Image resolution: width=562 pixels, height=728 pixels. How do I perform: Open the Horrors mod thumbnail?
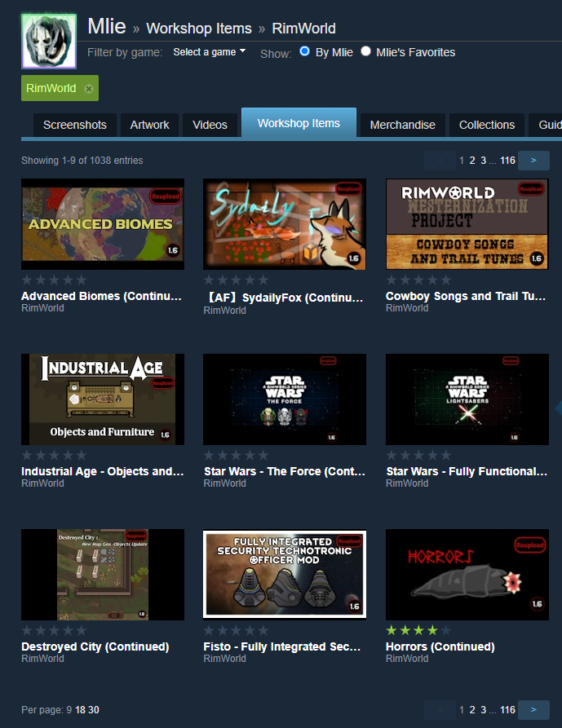click(x=467, y=574)
